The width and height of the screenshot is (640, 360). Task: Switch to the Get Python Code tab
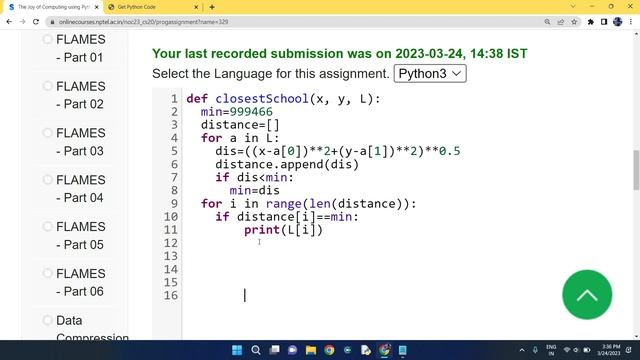click(x=153, y=7)
